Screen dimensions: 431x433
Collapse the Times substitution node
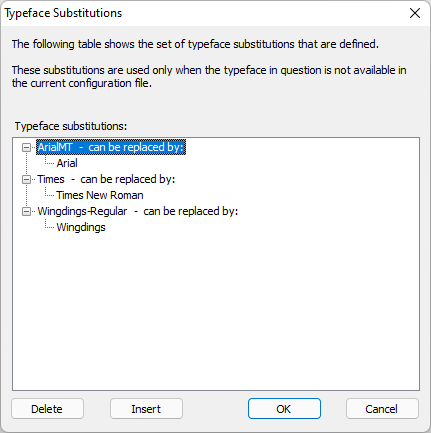pos(26,179)
